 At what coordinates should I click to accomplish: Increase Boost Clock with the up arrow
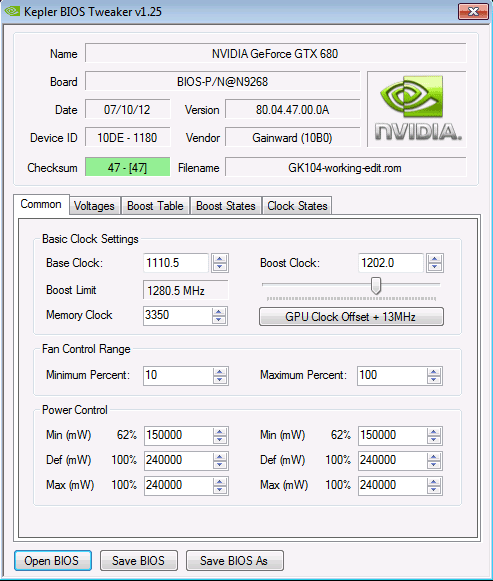[434, 259]
